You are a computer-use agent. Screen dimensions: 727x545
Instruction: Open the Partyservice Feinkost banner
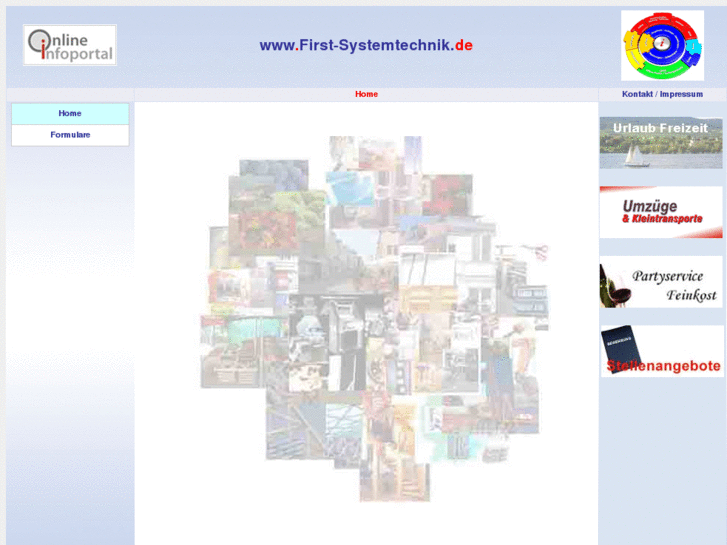661,282
